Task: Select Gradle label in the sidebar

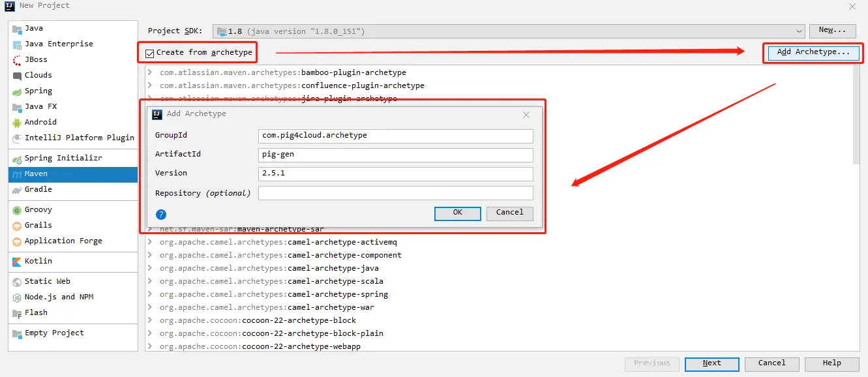Action: pos(38,190)
